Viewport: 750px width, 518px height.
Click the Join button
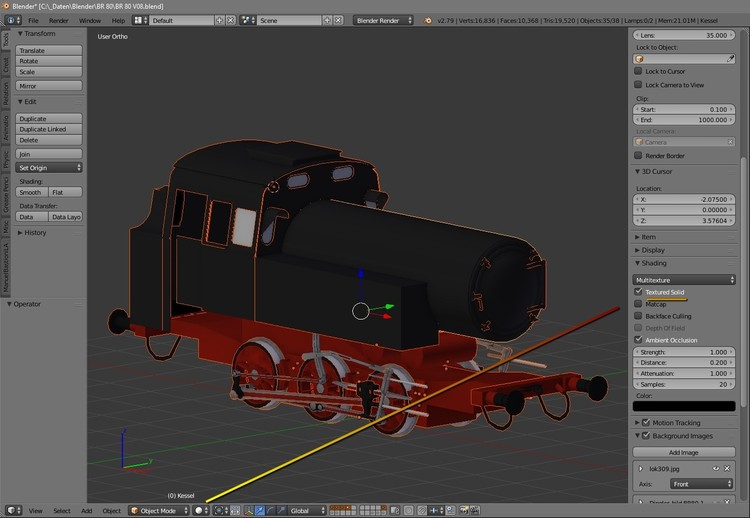49,154
